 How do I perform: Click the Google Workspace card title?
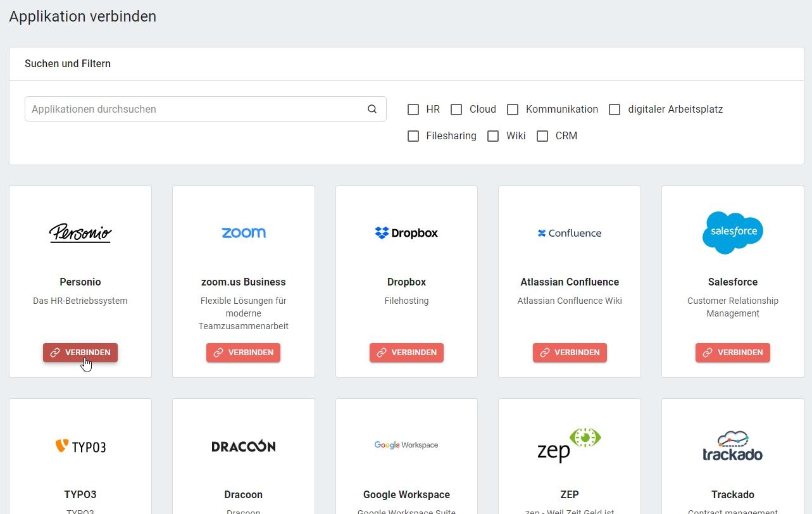[x=406, y=494]
